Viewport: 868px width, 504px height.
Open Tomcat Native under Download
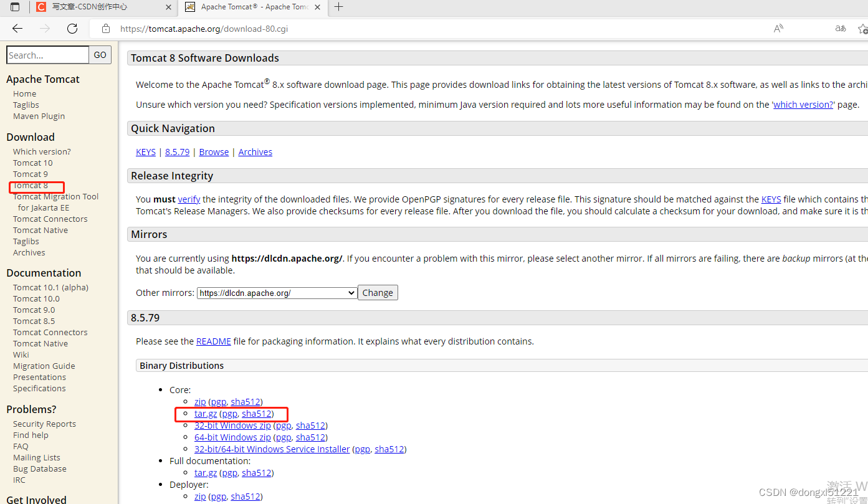[41, 230]
